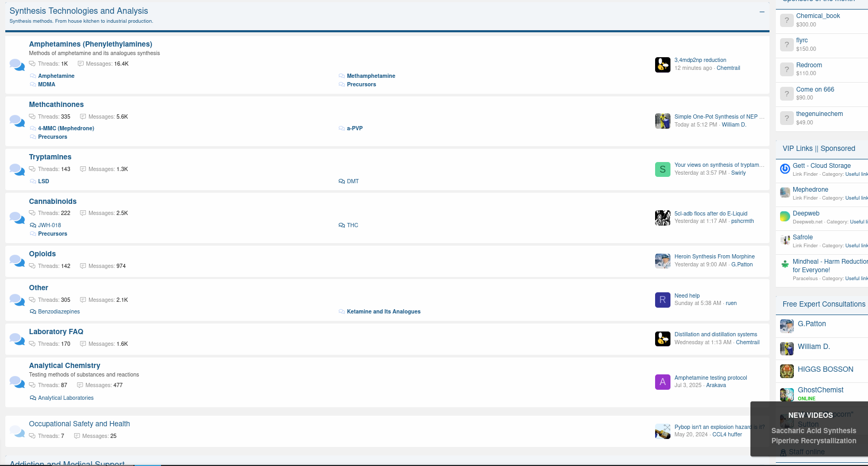The width and height of the screenshot is (868, 466).
Task: Open Chemtrail avatar beside Distillation systems post
Action: 663,338
